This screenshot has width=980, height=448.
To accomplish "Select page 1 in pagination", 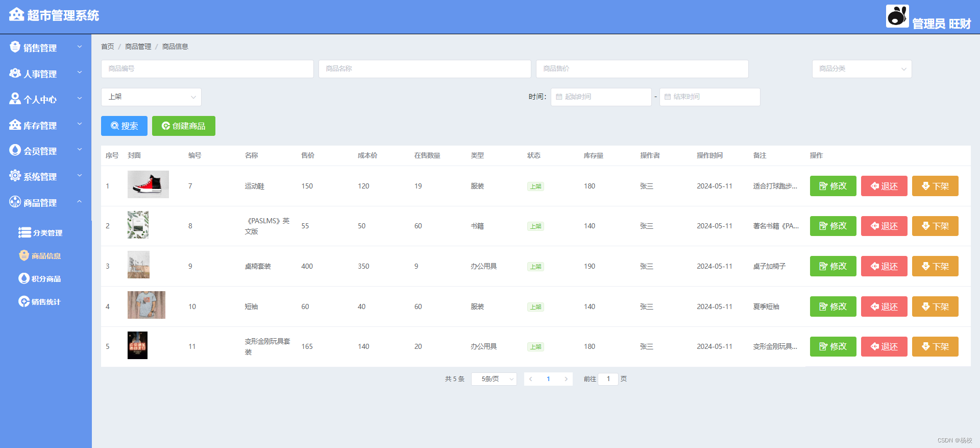I will click(x=548, y=379).
